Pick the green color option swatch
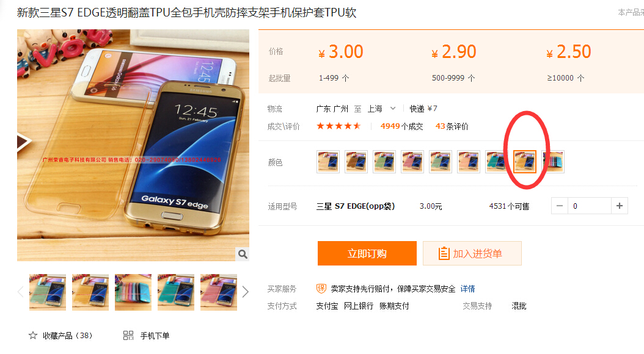The width and height of the screenshot is (644, 354). pyautogui.click(x=384, y=162)
